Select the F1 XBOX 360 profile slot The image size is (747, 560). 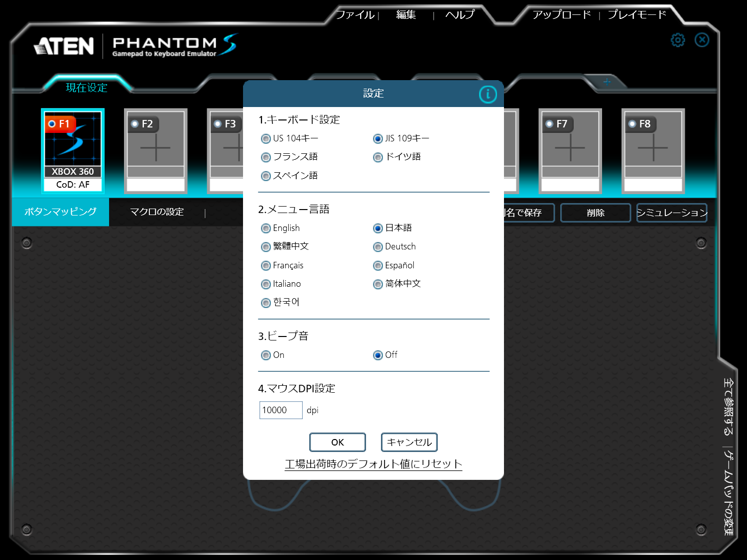(x=73, y=151)
